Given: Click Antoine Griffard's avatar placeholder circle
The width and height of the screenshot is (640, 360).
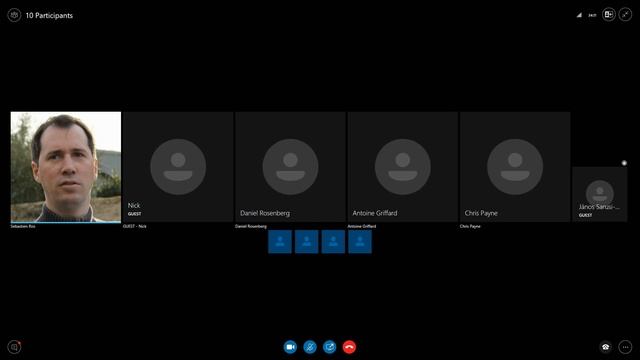Looking at the screenshot, I should coord(402,167).
